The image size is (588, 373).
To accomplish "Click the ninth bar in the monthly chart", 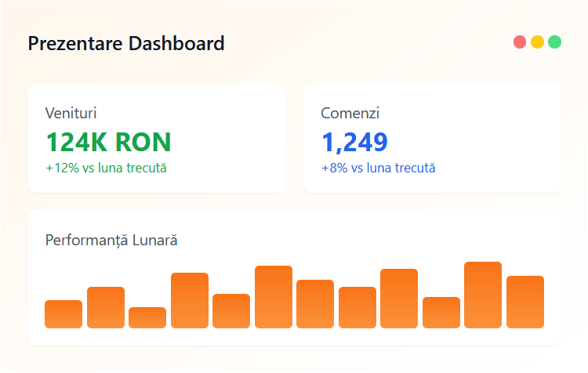I will tap(399, 299).
